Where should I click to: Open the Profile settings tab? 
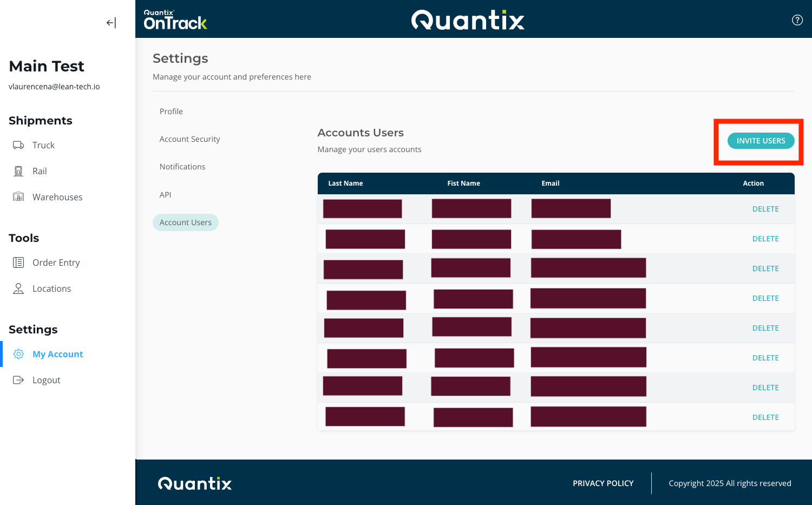[x=171, y=112]
